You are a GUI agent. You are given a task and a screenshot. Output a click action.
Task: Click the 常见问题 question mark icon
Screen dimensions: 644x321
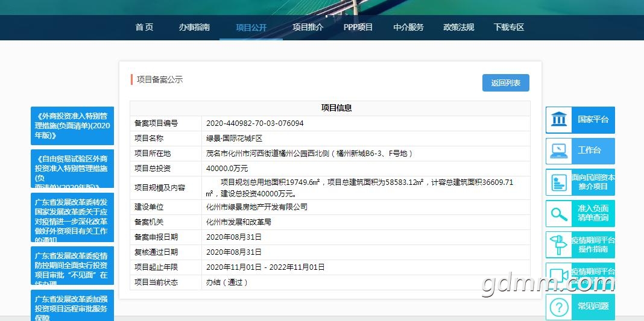click(559, 307)
